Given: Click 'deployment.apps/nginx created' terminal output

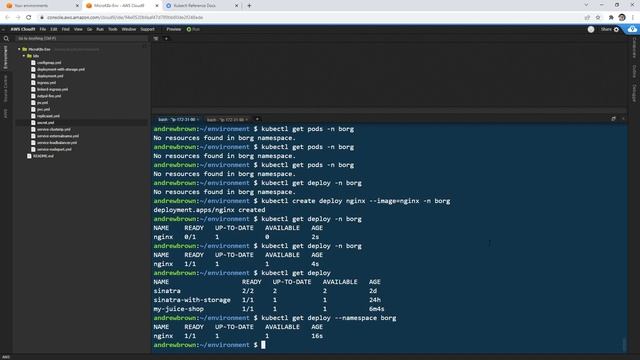Looking at the screenshot, I should [209, 210].
